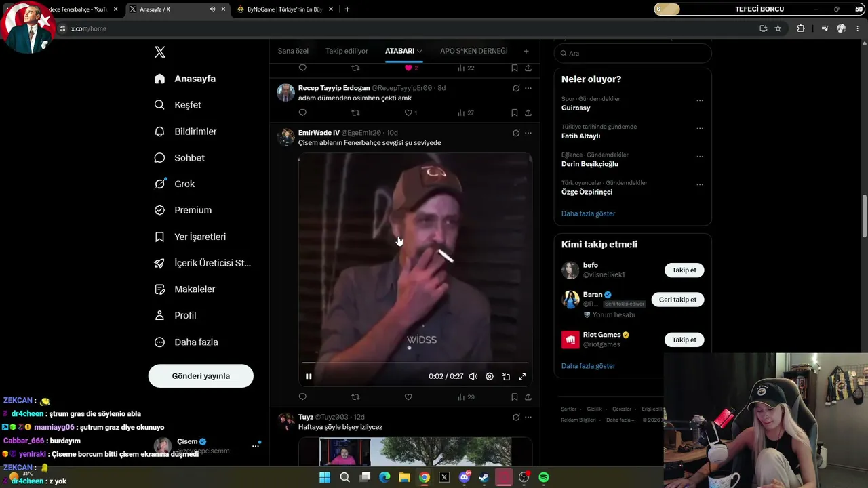
Task: Open options for Derin Beşikçioğlu trend
Action: [x=700, y=156]
